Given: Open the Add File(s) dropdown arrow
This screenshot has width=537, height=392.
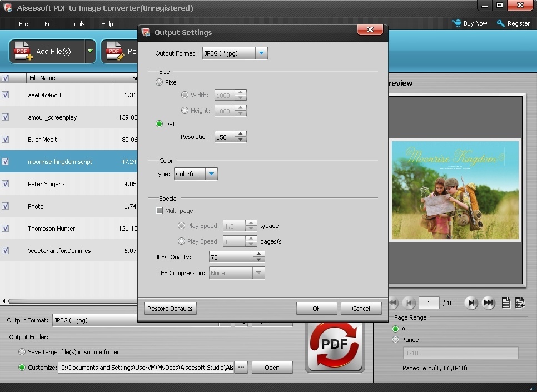Looking at the screenshot, I should 90,51.
